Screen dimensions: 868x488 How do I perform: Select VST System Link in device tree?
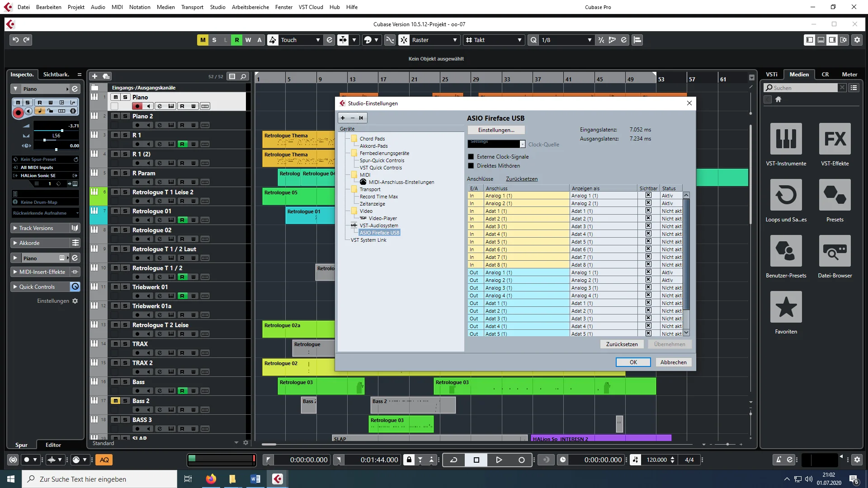(368, 240)
